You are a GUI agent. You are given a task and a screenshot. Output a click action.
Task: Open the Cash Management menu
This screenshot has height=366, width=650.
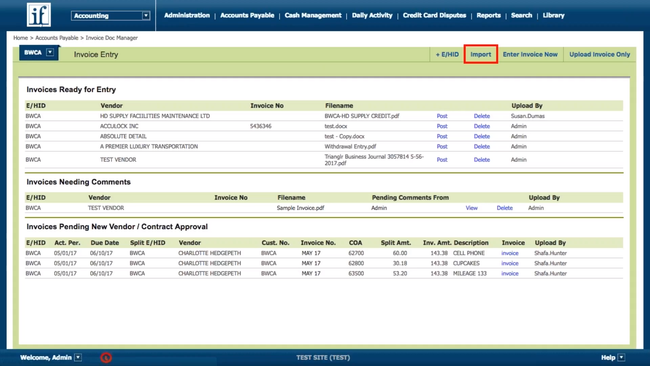click(x=313, y=15)
